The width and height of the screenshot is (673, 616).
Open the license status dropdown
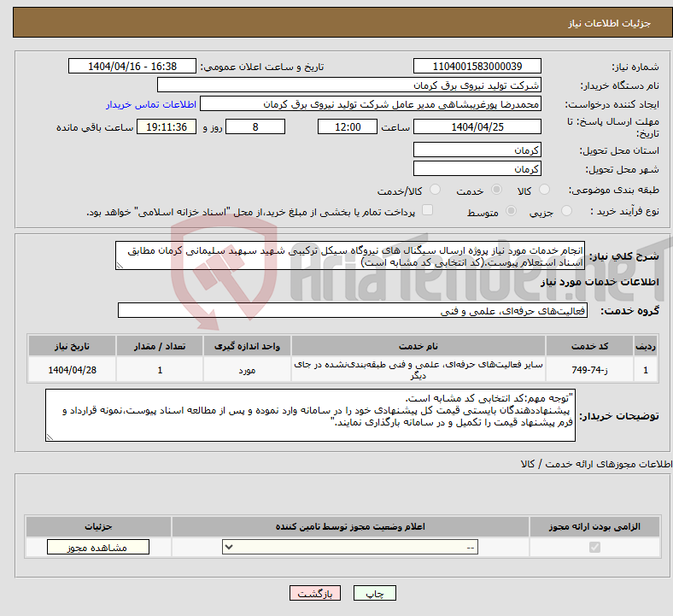coord(350,548)
